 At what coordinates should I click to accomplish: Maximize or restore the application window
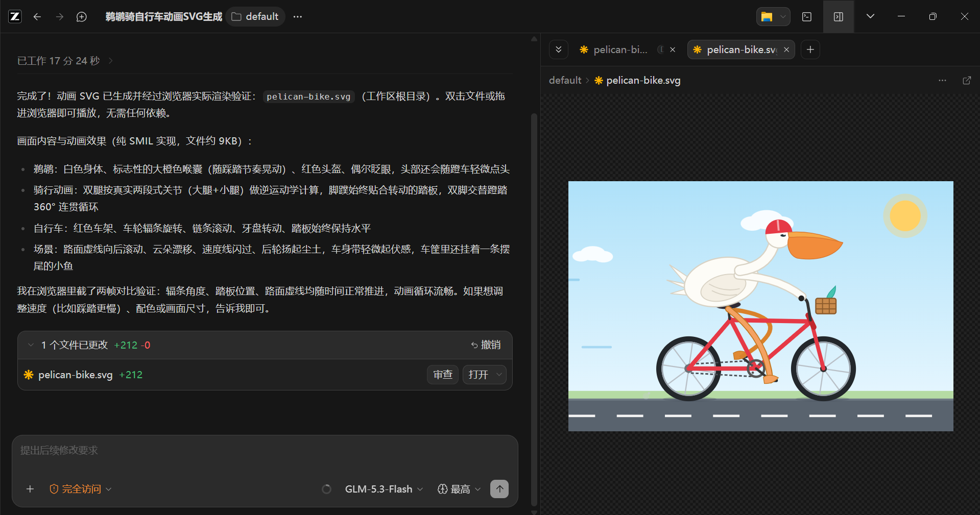(933, 17)
